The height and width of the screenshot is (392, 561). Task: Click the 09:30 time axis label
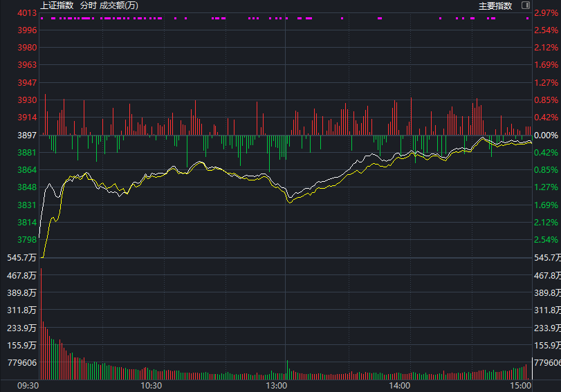[x=28, y=385]
